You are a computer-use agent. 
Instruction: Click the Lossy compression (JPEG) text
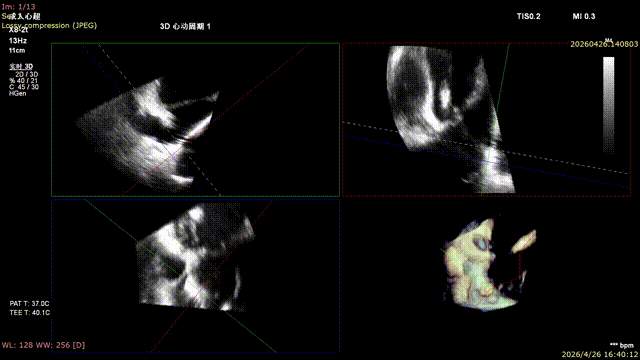pyautogui.click(x=49, y=25)
